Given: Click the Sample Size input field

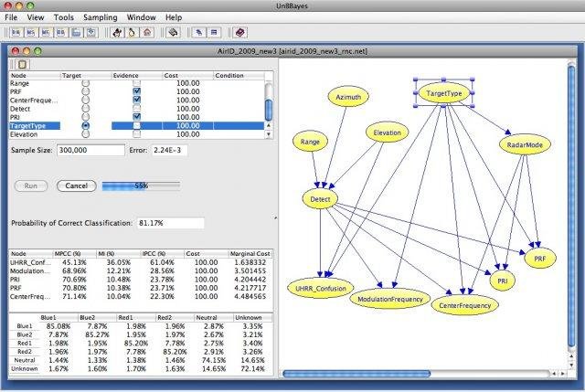Looking at the screenshot, I should [x=90, y=150].
